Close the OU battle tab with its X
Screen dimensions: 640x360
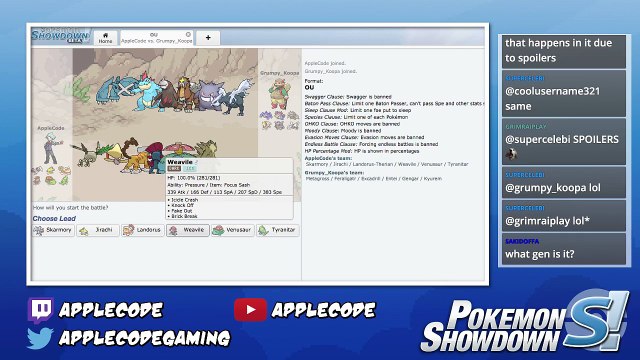[188, 34]
